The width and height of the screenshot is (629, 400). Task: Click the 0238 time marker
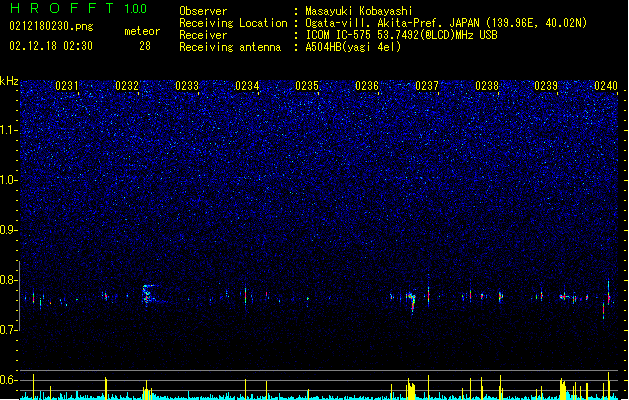click(487, 86)
